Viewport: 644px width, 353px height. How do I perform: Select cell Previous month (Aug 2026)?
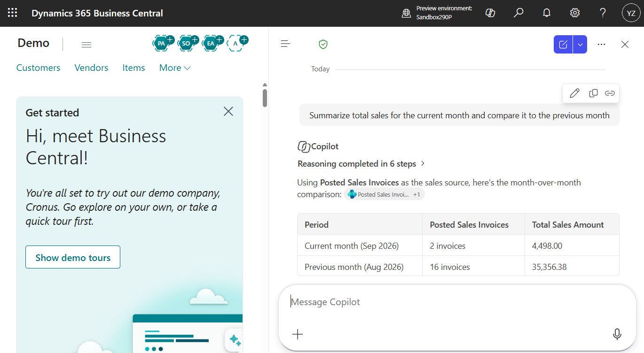pos(360,267)
